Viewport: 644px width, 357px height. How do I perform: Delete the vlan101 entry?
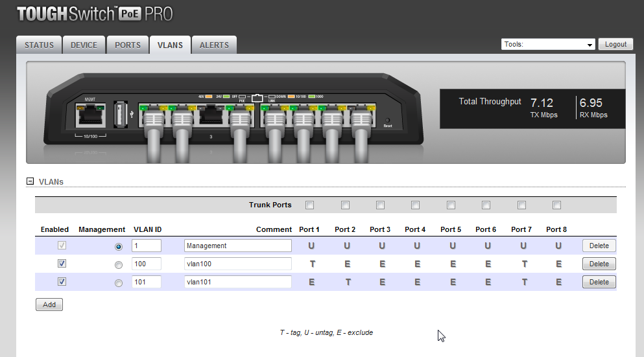(599, 282)
